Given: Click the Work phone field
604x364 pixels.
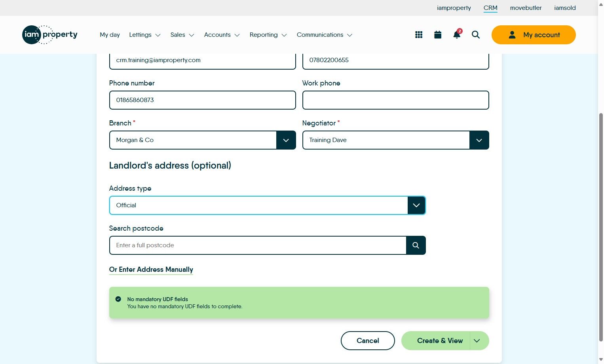Looking at the screenshot, I should click(395, 100).
